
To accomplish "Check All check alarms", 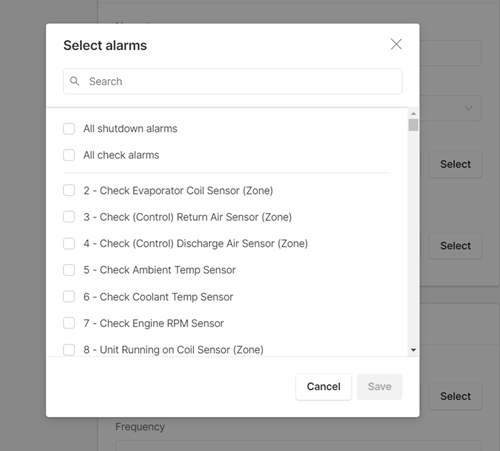I will (x=69, y=155).
